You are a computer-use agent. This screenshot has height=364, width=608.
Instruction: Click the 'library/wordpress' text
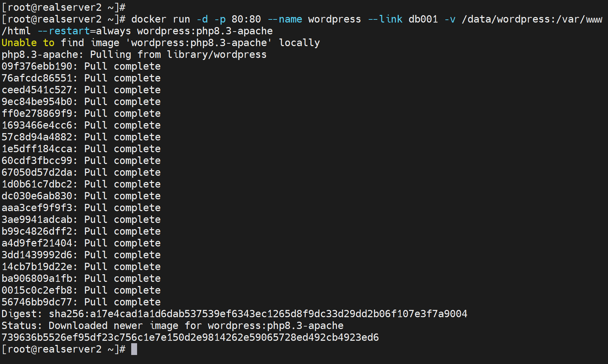(x=217, y=54)
